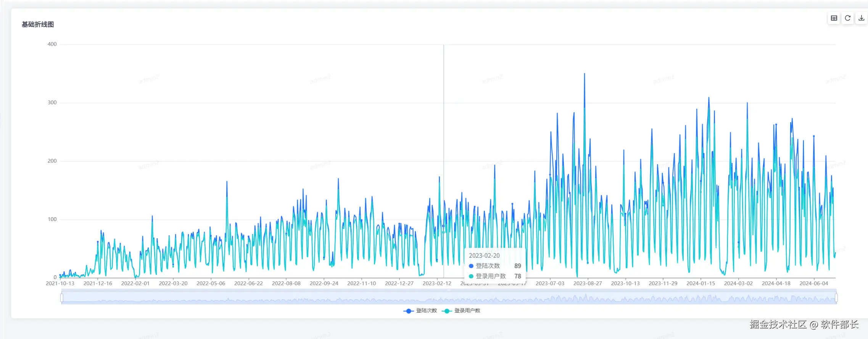Open the data table view icon
The image size is (868, 339).
[834, 18]
